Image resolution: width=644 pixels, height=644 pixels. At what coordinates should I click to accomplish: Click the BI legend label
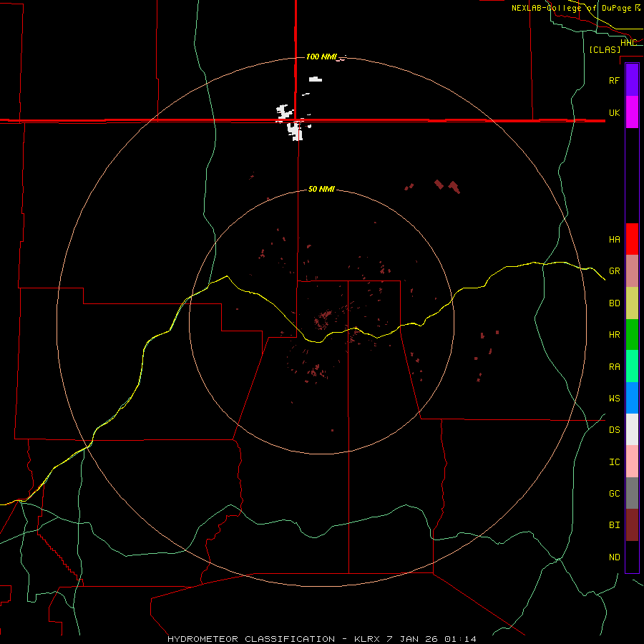point(614,525)
